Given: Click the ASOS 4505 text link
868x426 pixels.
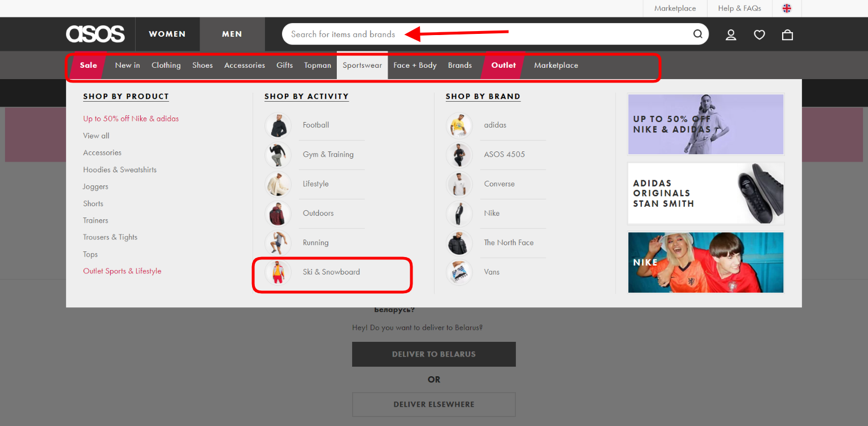Looking at the screenshot, I should (505, 154).
